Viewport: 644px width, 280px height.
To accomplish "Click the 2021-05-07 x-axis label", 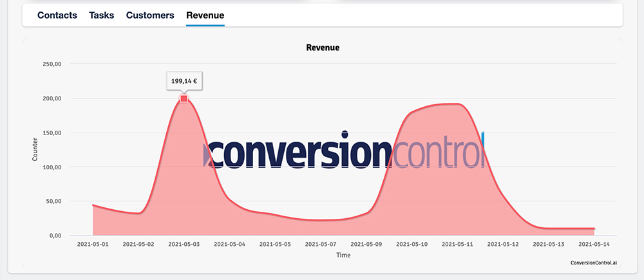I will (321, 245).
